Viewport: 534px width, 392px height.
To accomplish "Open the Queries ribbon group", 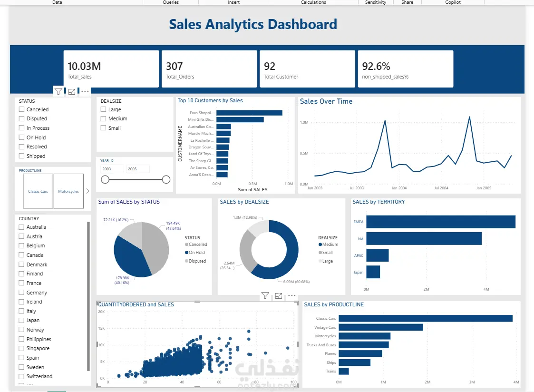I will [171, 2].
